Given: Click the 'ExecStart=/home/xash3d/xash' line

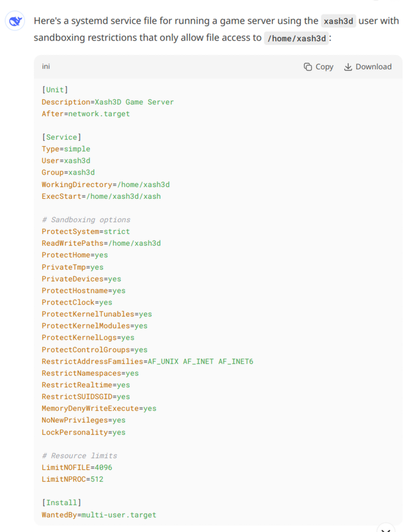Looking at the screenshot, I should coord(101,197).
